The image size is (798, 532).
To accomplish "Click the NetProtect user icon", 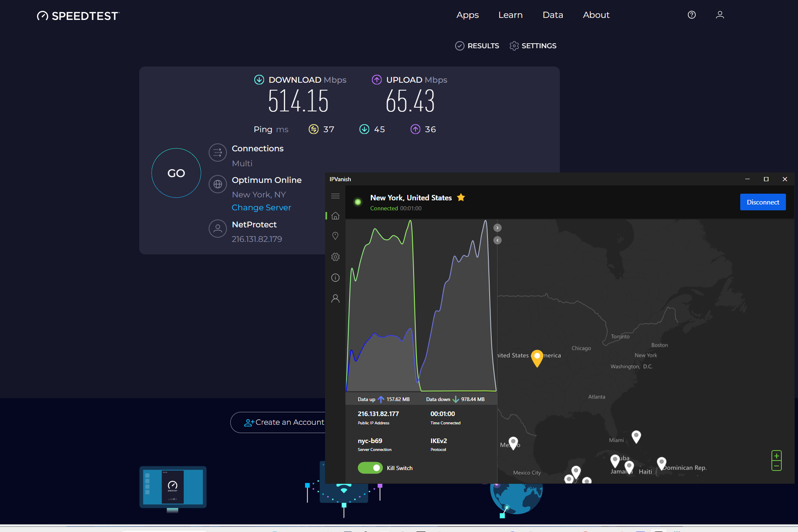I will click(217, 229).
